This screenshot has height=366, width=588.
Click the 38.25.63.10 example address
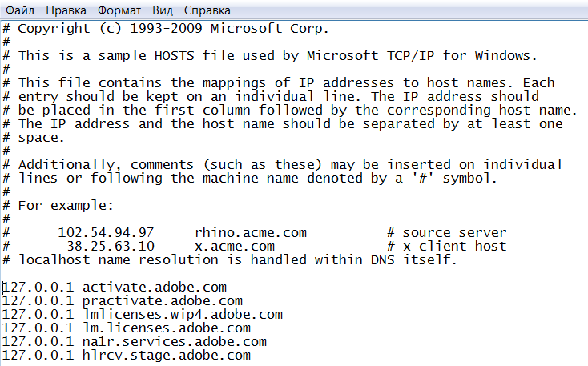pyautogui.click(x=111, y=247)
